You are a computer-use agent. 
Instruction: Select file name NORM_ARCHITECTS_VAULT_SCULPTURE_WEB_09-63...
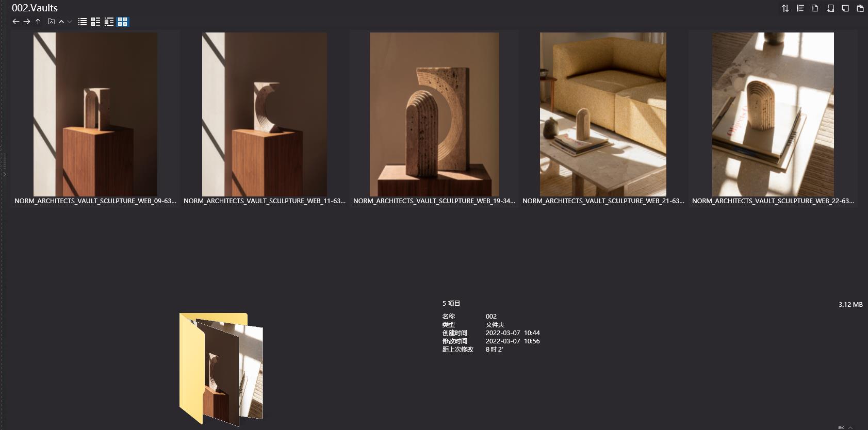pos(95,201)
